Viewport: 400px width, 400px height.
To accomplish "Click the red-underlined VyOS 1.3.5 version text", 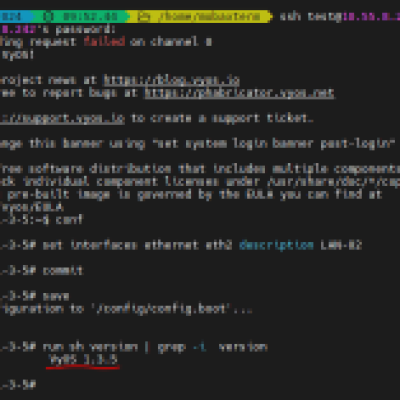I will pos(83,360).
